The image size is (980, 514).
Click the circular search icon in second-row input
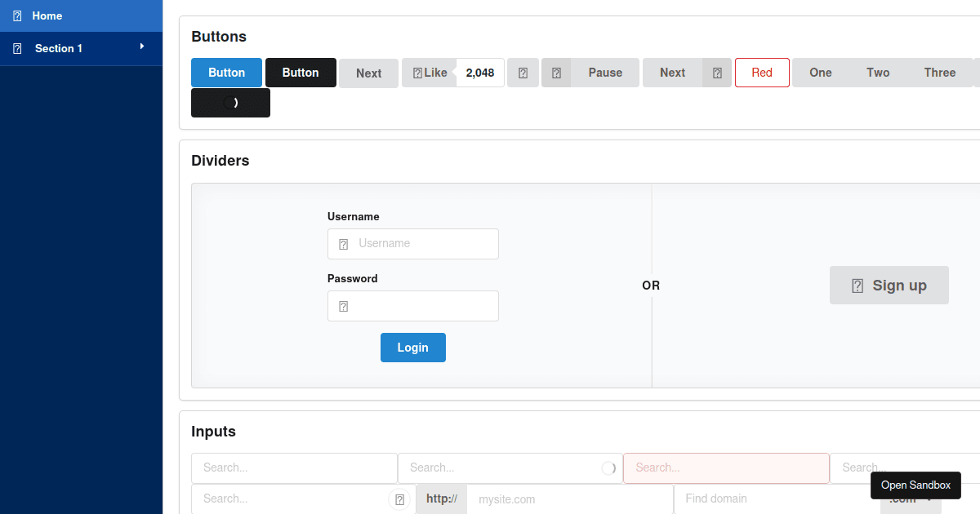coord(399,499)
